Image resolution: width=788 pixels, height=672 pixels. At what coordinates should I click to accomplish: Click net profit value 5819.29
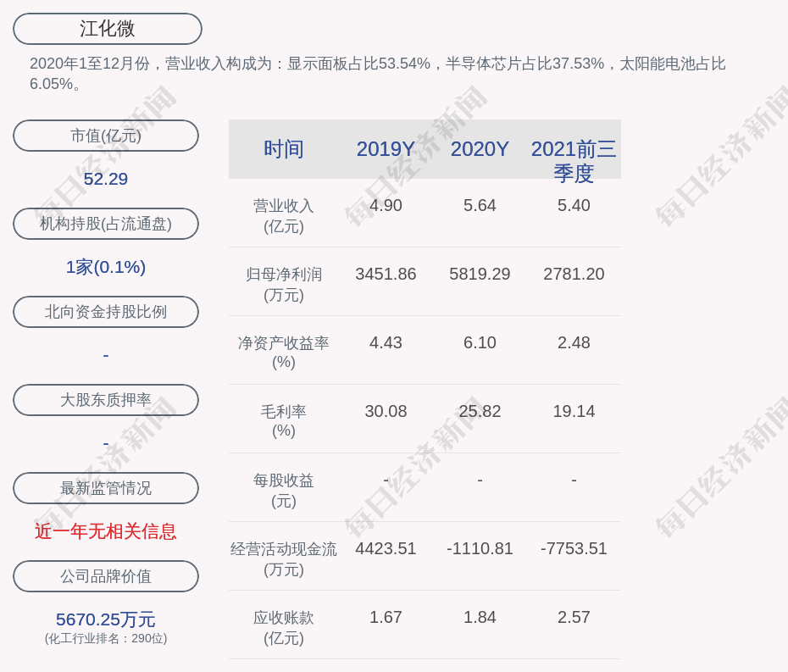480,274
